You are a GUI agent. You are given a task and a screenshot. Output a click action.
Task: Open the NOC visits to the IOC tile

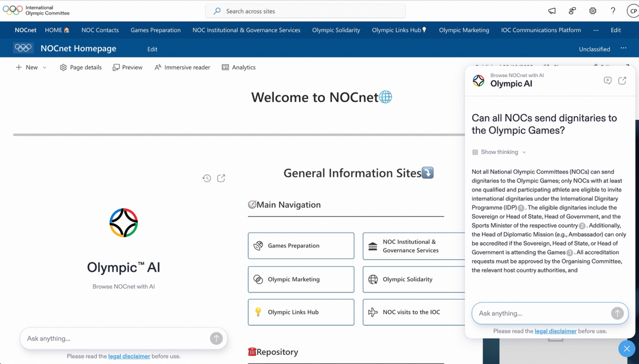[411, 312]
